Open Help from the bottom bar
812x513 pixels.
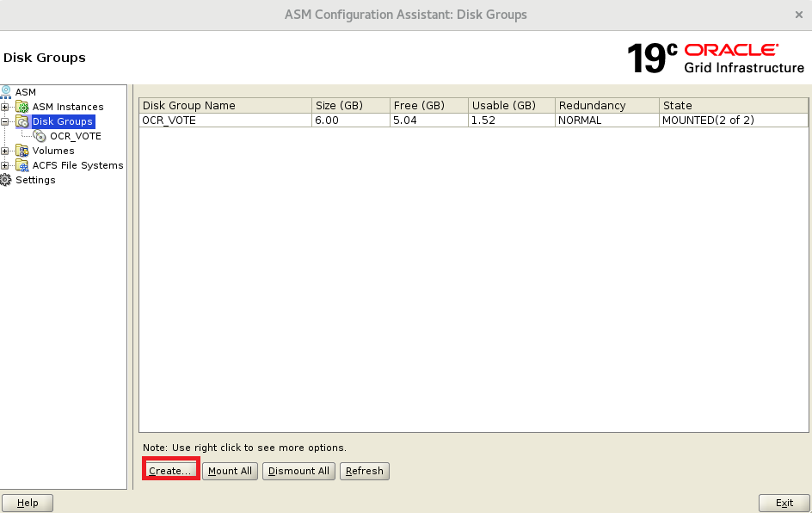click(x=28, y=503)
